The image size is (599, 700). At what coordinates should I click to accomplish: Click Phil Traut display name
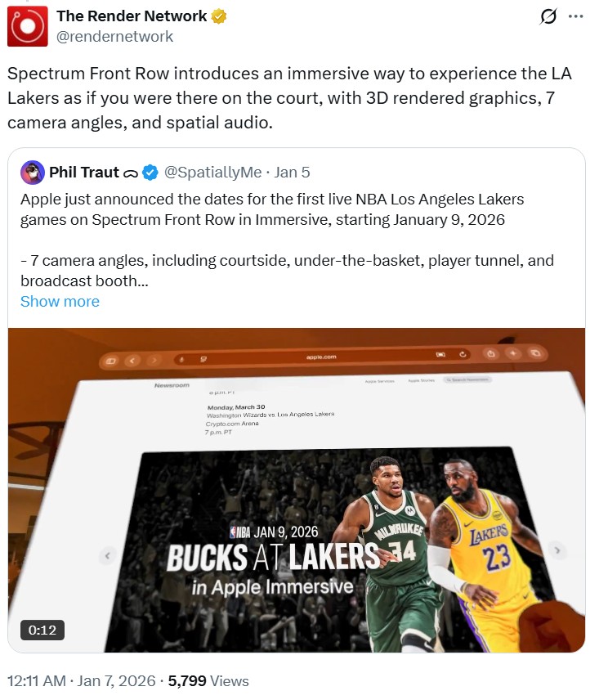(x=84, y=173)
